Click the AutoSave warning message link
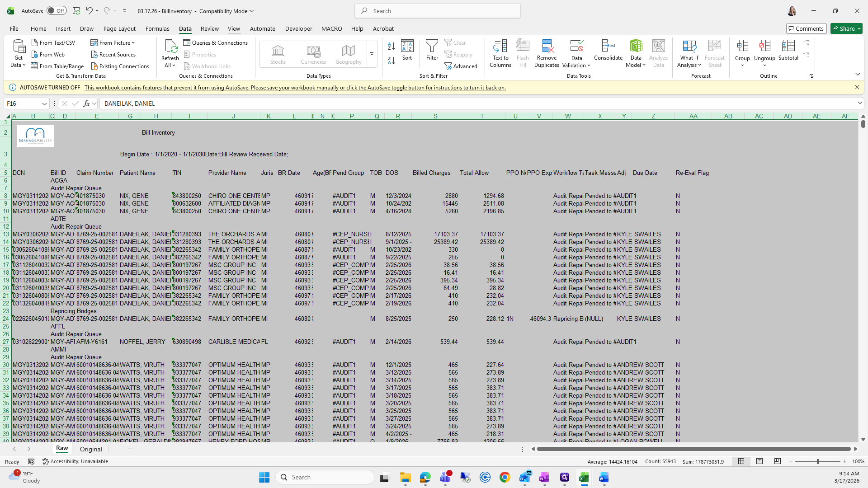The height and width of the screenshot is (488, 868). click(295, 88)
